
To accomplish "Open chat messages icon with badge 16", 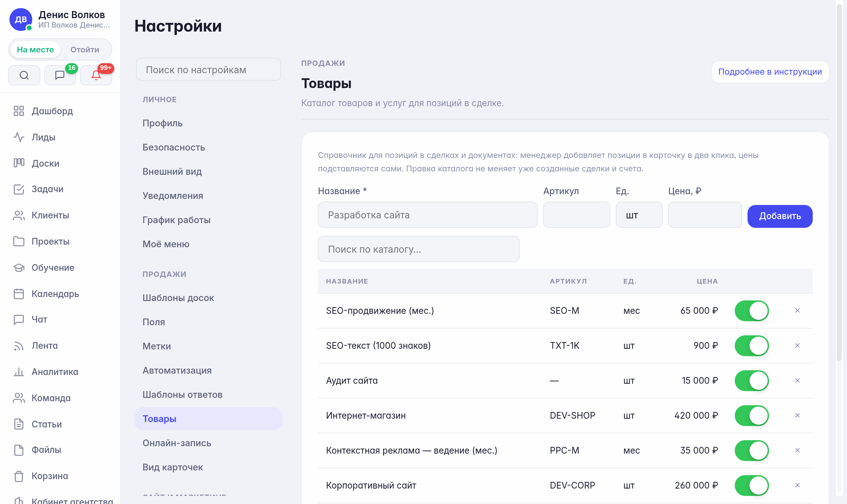I will point(60,75).
